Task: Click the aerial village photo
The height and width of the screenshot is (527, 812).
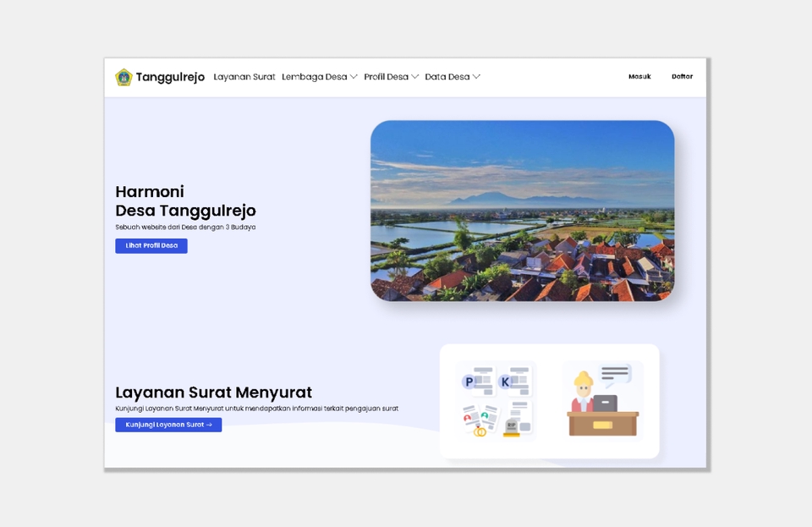Action: [522, 211]
